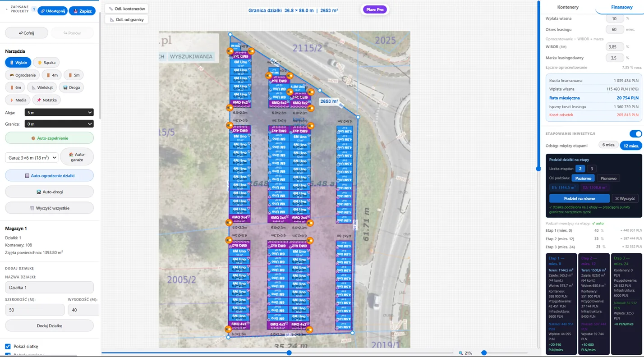Open the Plan: Pro badge

point(375,9)
